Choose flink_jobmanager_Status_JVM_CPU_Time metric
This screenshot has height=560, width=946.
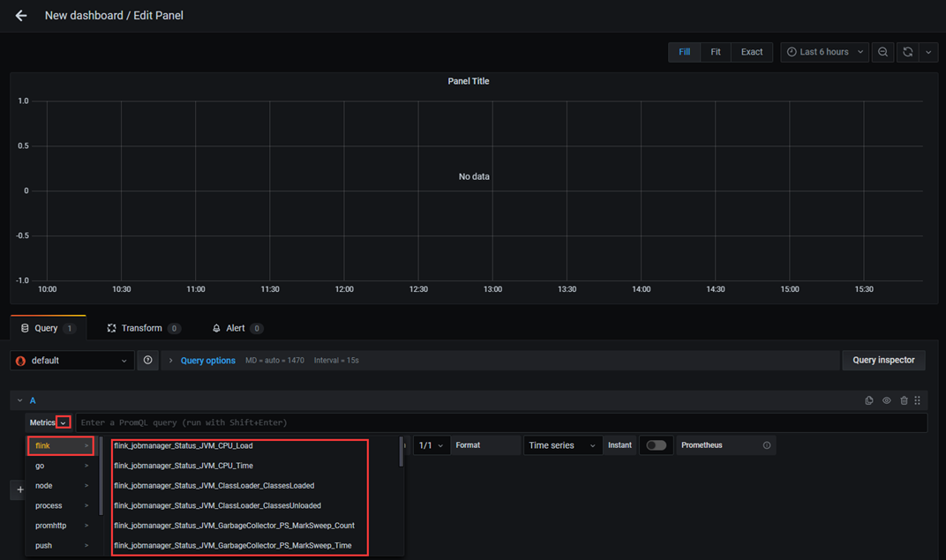pos(184,466)
